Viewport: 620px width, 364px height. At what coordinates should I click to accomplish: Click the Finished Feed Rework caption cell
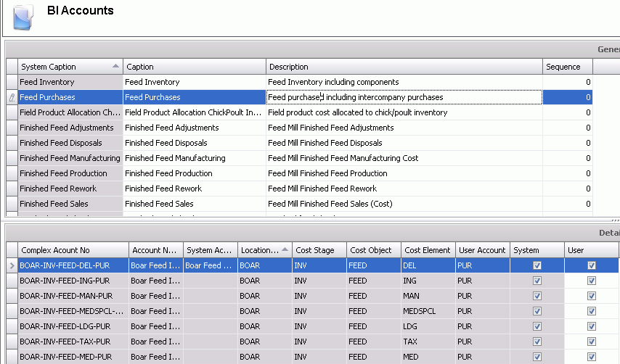point(194,189)
